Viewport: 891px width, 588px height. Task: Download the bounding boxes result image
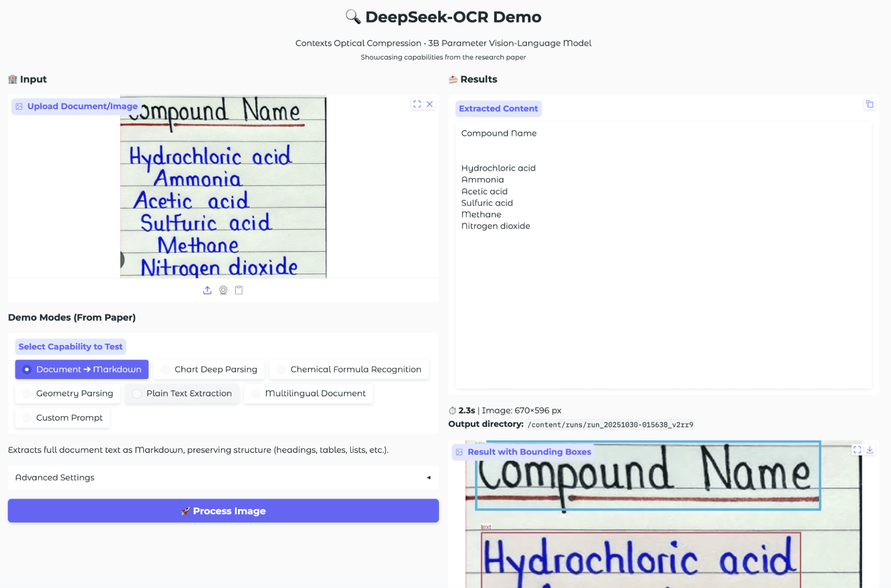point(870,450)
